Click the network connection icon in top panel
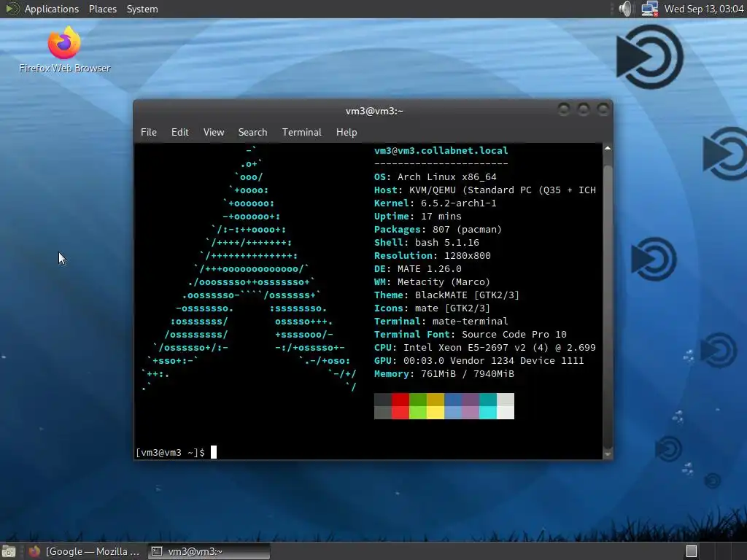This screenshot has height=560, width=747. (649, 9)
